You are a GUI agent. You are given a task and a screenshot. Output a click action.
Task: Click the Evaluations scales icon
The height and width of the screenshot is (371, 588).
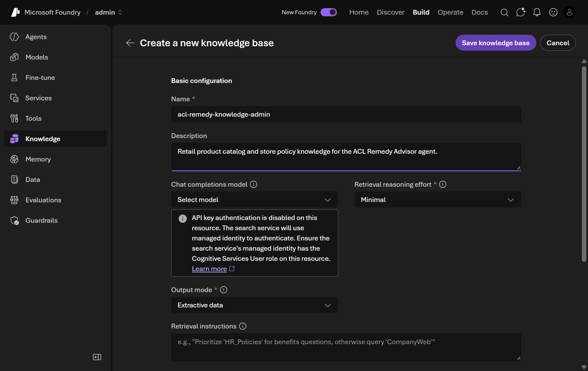coord(14,200)
